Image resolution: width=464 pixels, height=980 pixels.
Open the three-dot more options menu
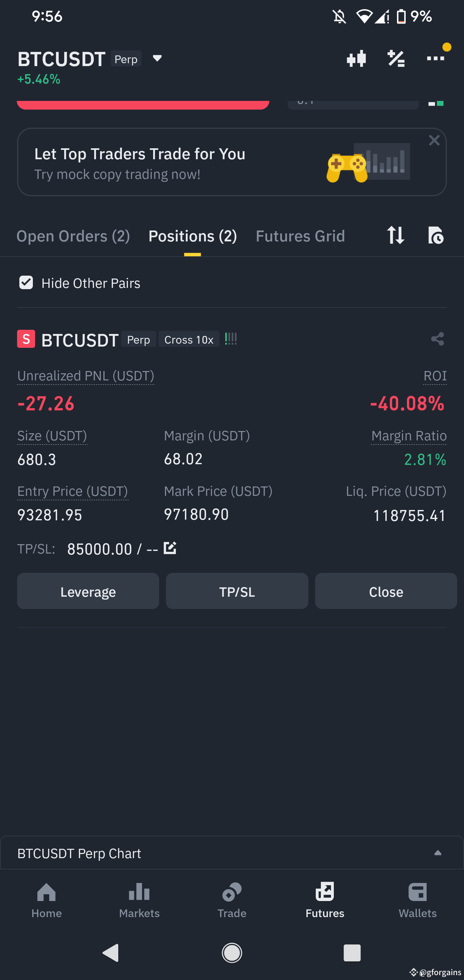(436, 58)
